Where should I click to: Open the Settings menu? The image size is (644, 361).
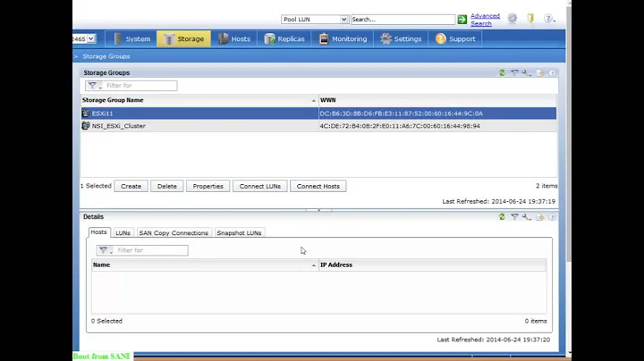(401, 39)
